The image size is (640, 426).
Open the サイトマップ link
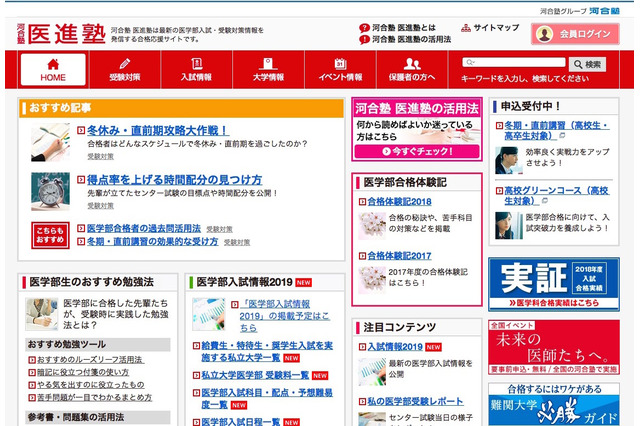[496, 28]
